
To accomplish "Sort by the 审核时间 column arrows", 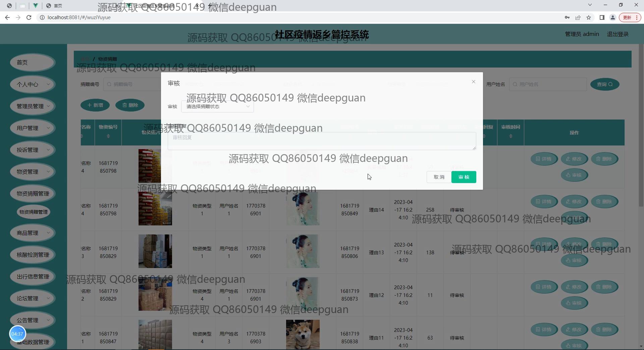I will (x=511, y=136).
